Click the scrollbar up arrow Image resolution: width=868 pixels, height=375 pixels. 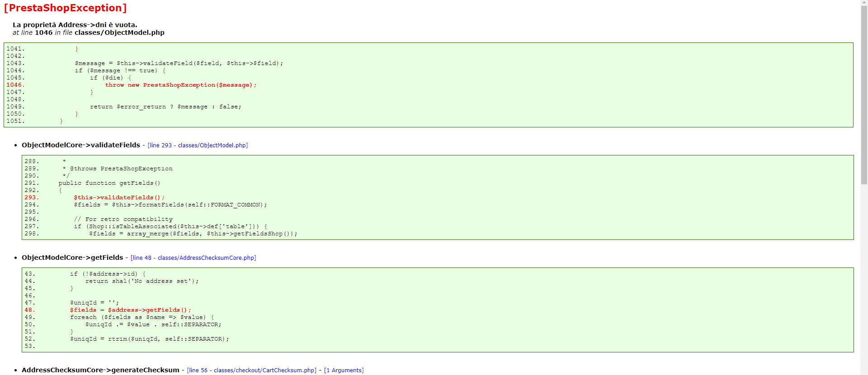tap(864, 4)
